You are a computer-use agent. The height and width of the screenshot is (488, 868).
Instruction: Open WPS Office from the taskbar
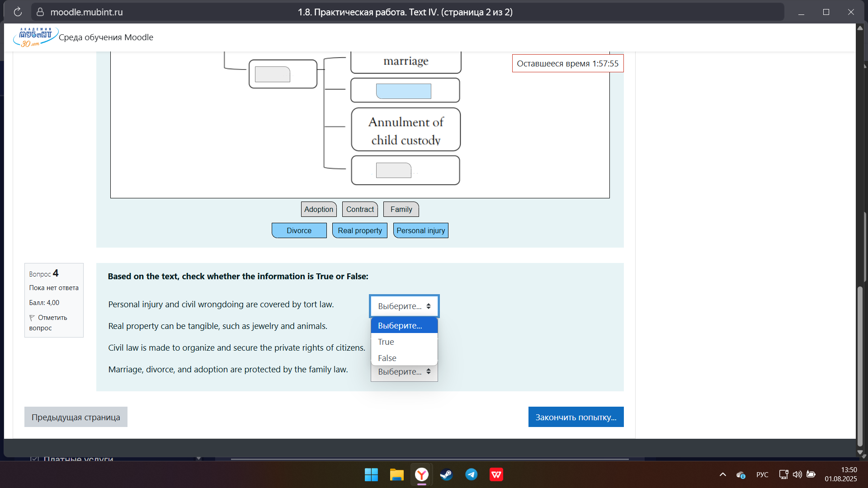point(496,474)
